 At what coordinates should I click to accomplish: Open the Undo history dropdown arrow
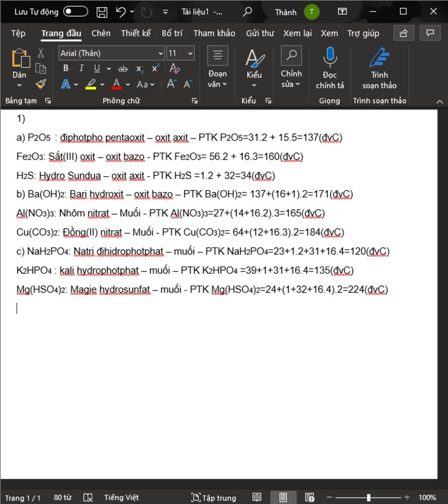coord(132,12)
